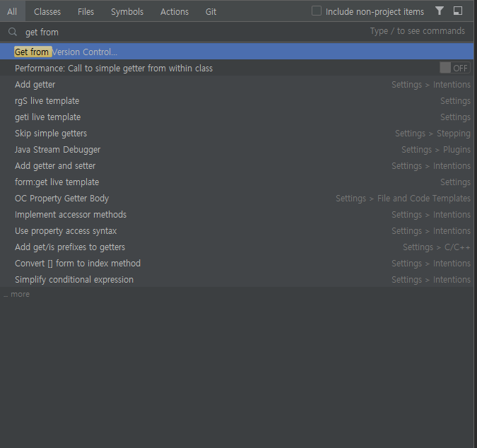This screenshot has height=448, width=477.
Task: Open the filter icon in search header
Action: [x=439, y=11]
